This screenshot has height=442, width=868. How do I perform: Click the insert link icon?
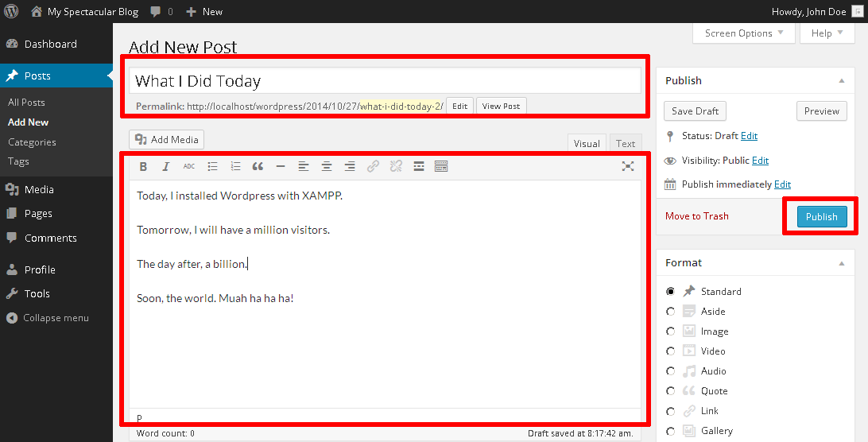pos(373,167)
